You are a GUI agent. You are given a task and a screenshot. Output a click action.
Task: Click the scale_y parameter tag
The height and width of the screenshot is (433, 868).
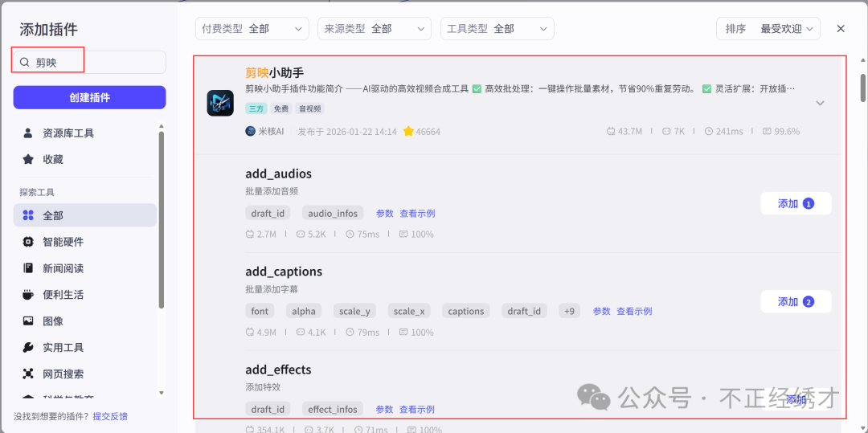(x=355, y=311)
